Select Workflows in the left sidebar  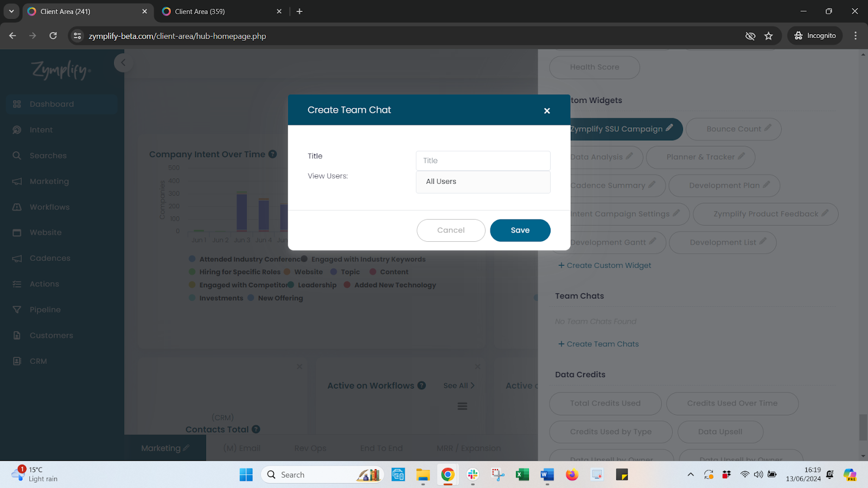(x=49, y=207)
